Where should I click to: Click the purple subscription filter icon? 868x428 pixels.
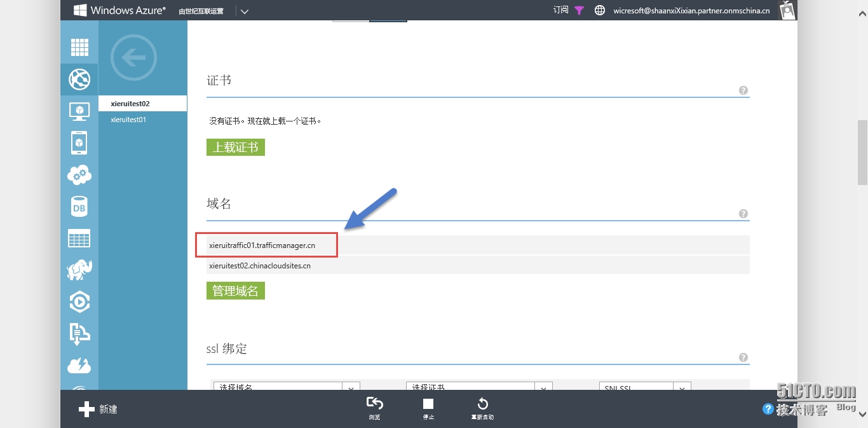579,10
